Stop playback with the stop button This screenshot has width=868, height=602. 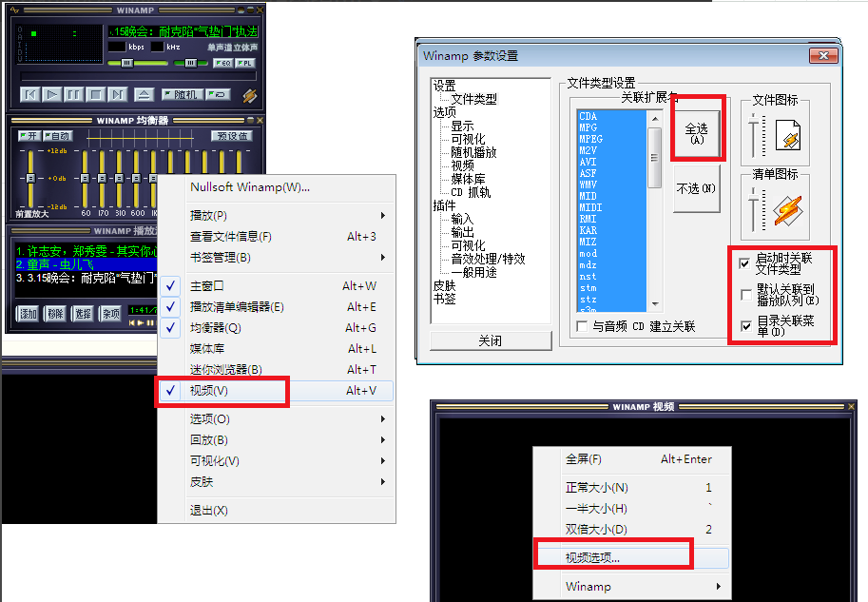(95, 95)
